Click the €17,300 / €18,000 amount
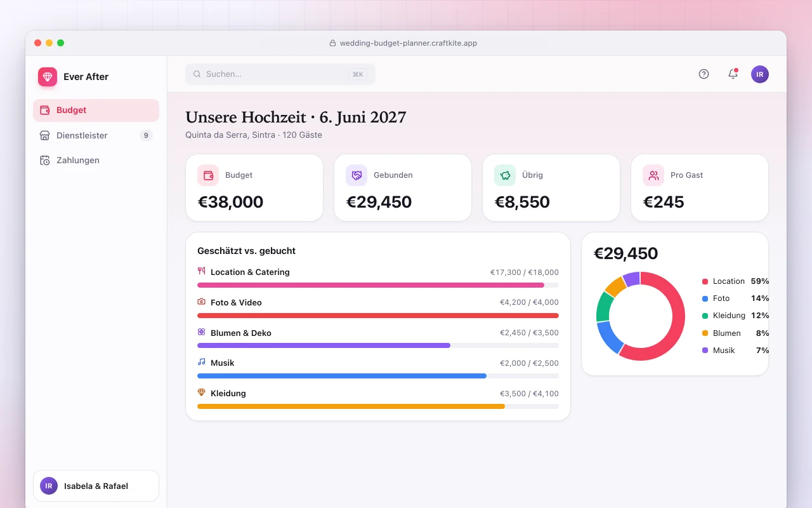Screen dimensions: 812x508 [525, 272]
